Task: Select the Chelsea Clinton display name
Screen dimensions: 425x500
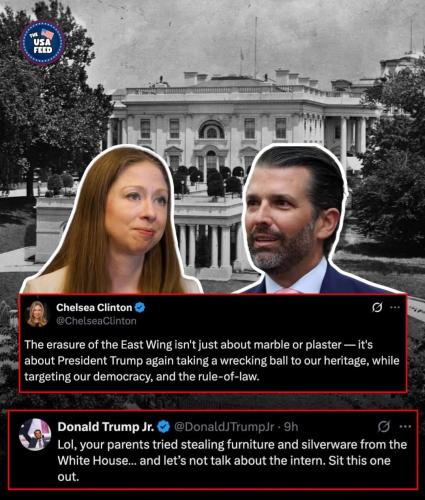Action: click(x=94, y=307)
